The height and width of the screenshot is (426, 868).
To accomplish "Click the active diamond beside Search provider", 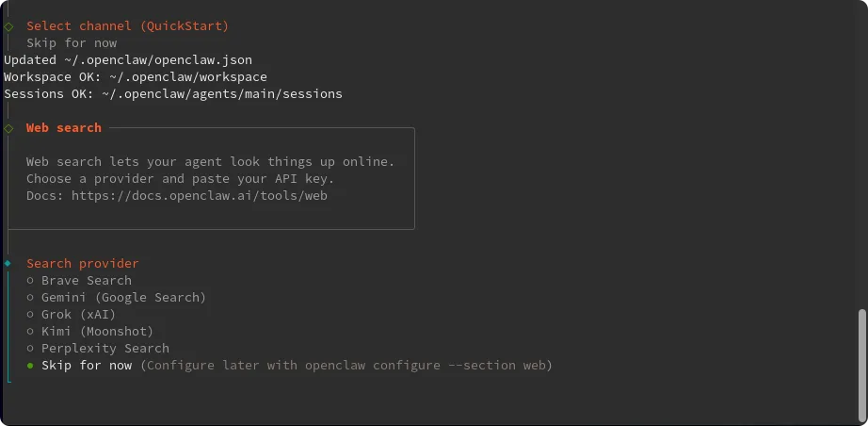I will point(8,264).
